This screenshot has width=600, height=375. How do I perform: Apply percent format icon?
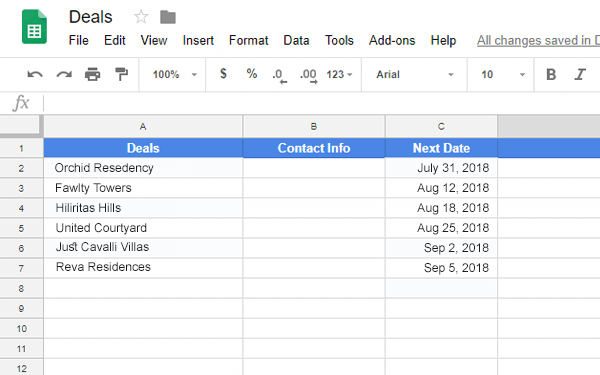point(251,73)
